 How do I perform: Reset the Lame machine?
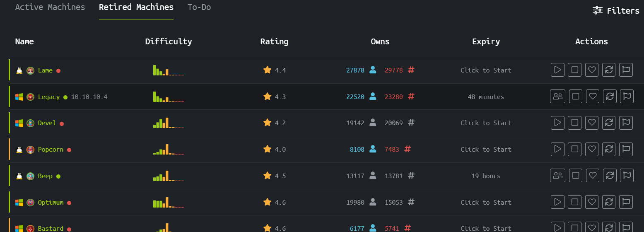[x=609, y=70]
